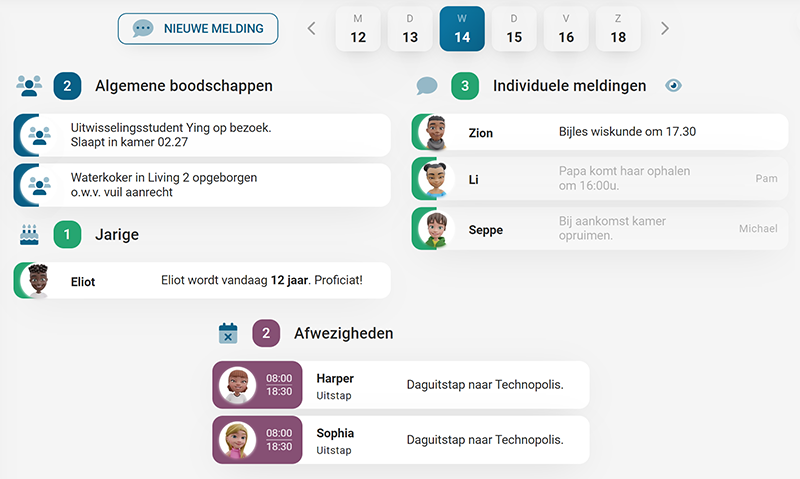
Task: Click Eliot's birthday avatar
Action: tap(37, 281)
